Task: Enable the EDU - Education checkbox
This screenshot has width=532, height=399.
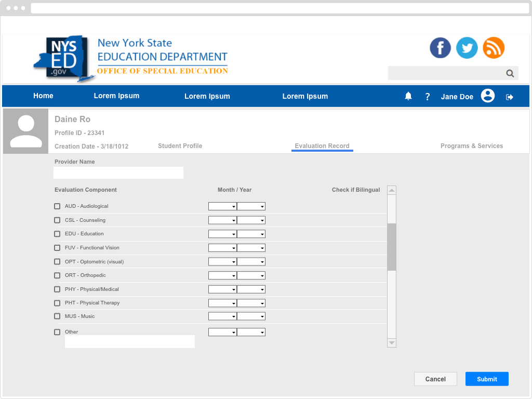Action: coord(57,234)
